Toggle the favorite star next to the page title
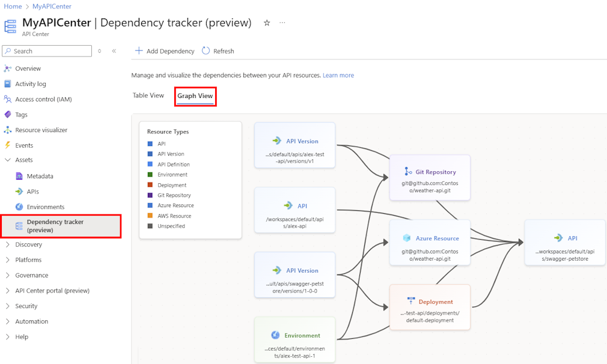 tap(267, 22)
